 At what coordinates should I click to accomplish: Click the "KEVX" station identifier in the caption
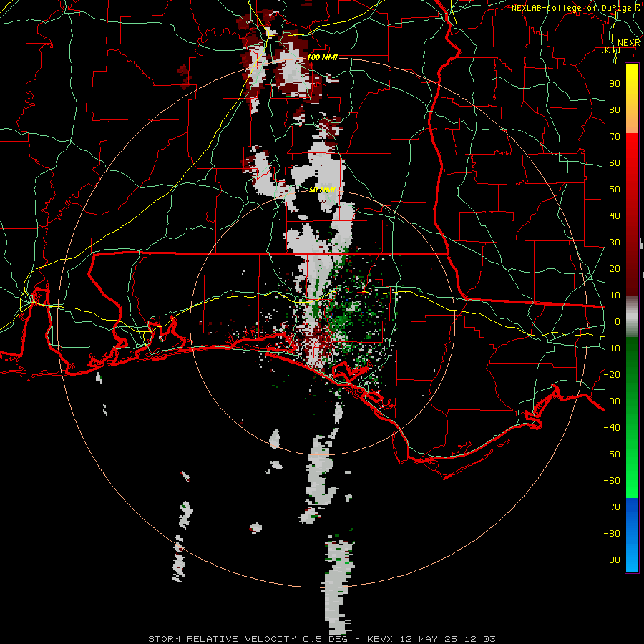point(380,639)
